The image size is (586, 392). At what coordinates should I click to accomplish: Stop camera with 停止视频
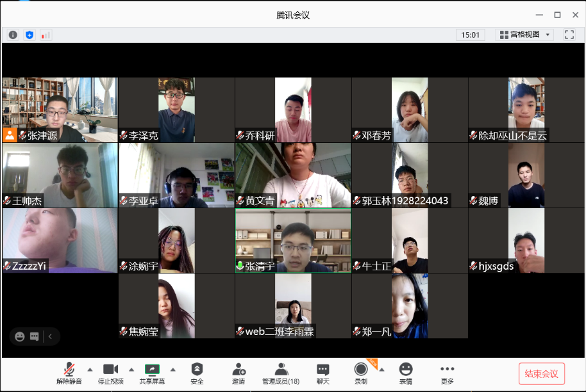pyautogui.click(x=111, y=373)
